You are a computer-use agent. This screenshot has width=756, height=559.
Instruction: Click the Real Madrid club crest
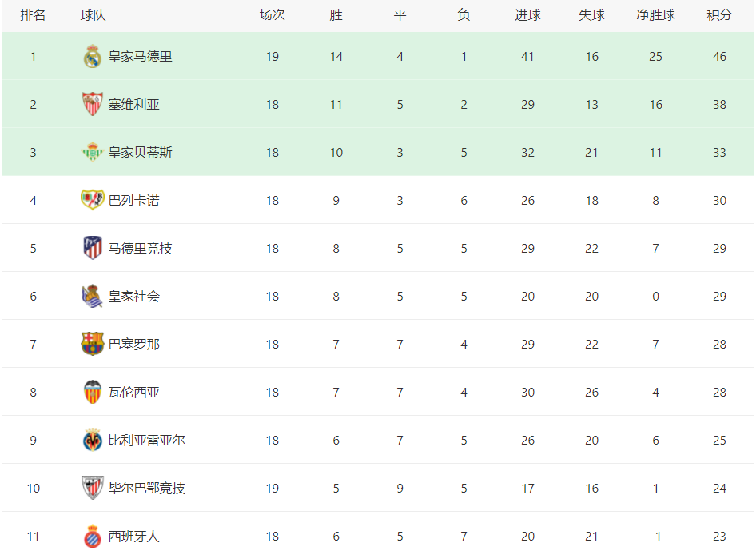[92, 57]
